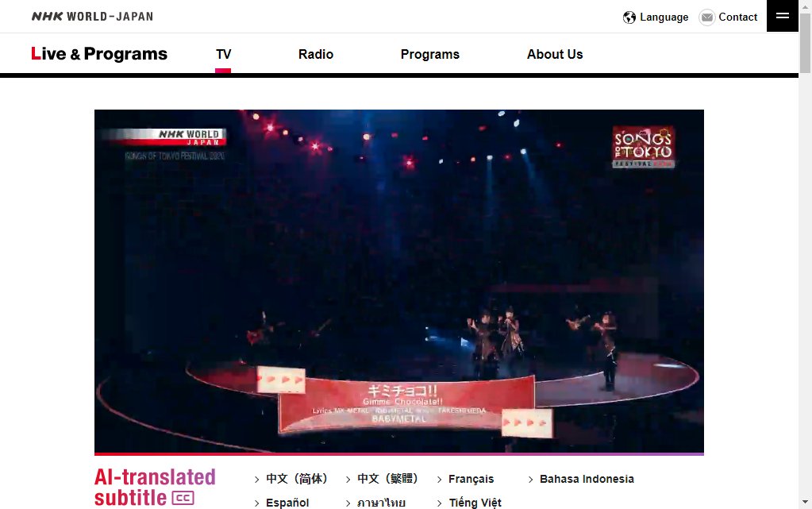This screenshot has width=812, height=509.
Task: Switch to the Radio tab
Action: pyautogui.click(x=316, y=55)
